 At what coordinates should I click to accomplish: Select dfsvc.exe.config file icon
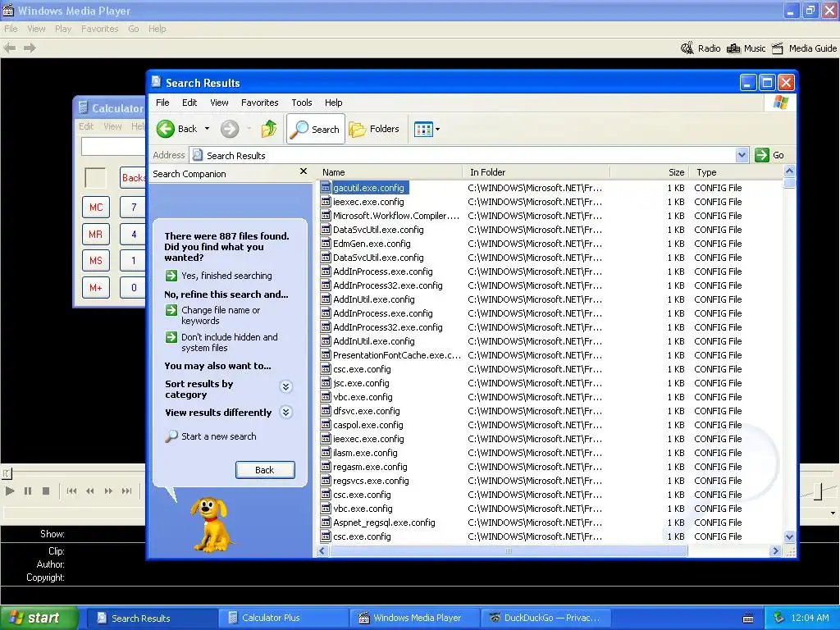(325, 410)
